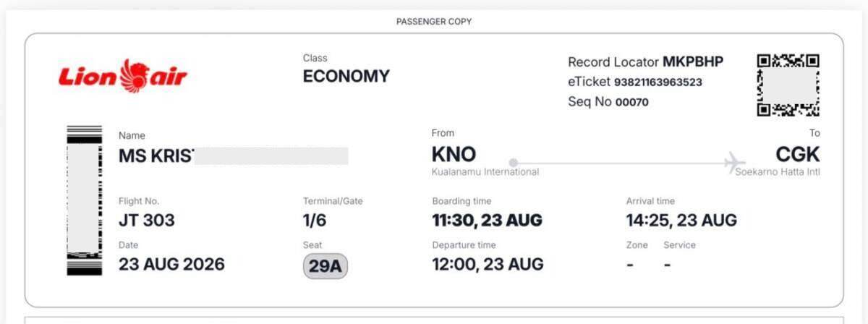
Task: Click the vertical barcode strip
Action: tap(84, 200)
